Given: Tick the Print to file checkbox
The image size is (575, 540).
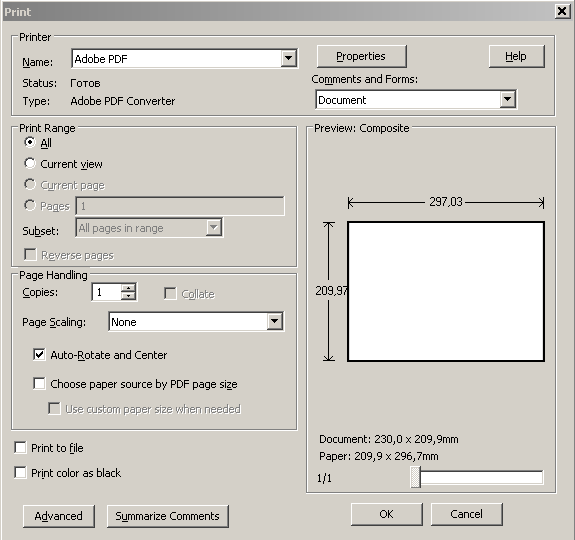Looking at the screenshot, I should [x=20, y=448].
